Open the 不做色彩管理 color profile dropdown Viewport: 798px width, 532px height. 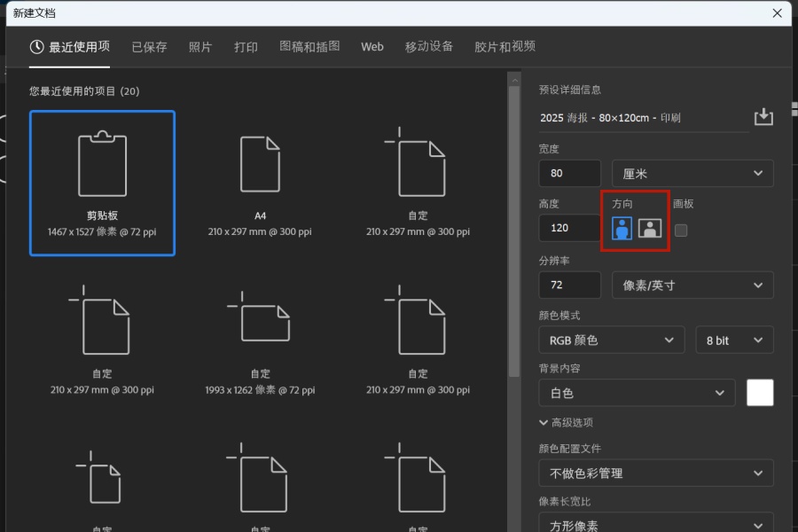pos(656,473)
